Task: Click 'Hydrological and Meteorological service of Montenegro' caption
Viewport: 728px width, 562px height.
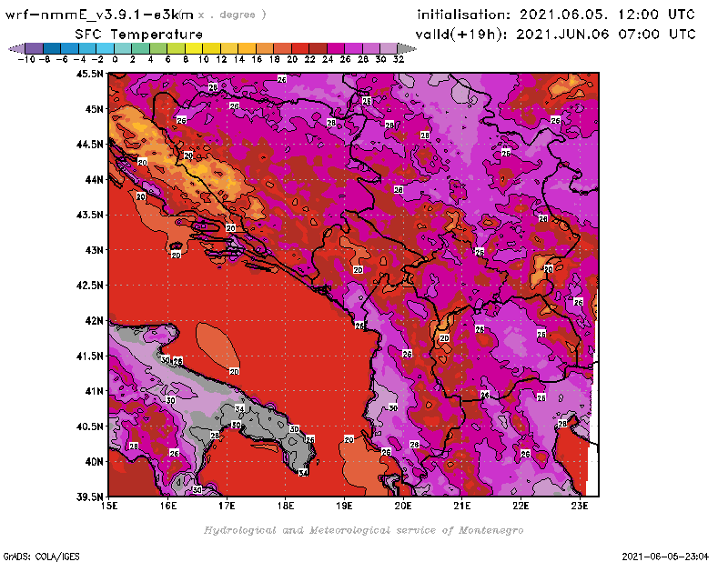Action: [363, 530]
